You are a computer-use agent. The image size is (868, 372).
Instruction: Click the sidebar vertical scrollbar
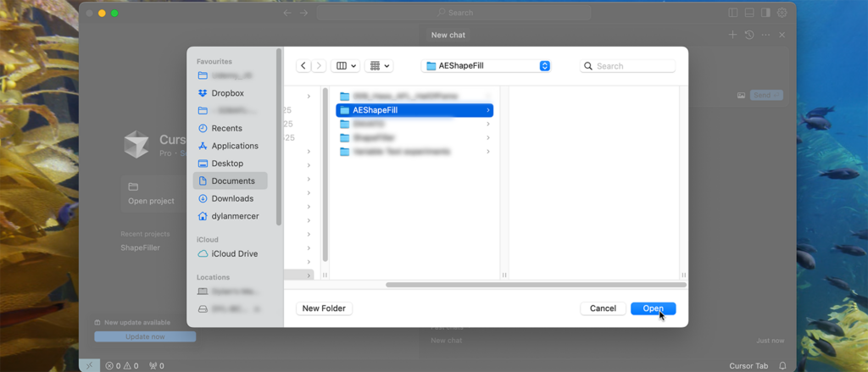click(x=279, y=136)
